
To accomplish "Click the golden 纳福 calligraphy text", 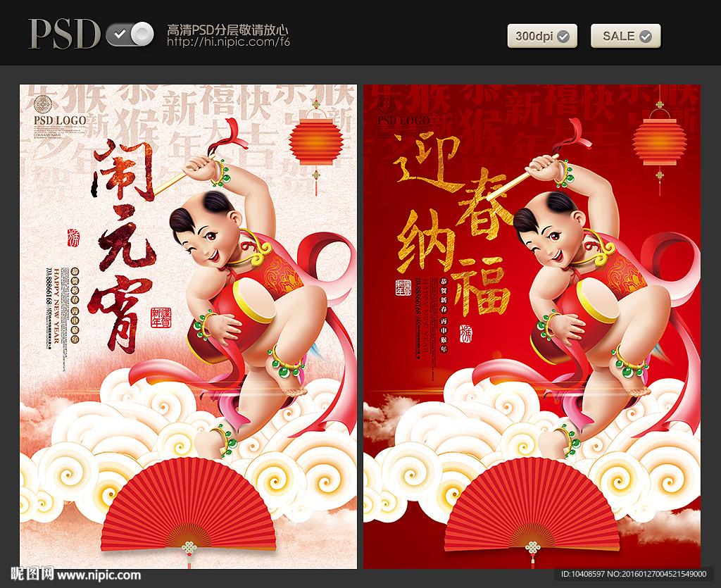I will pyautogui.click(x=453, y=264).
